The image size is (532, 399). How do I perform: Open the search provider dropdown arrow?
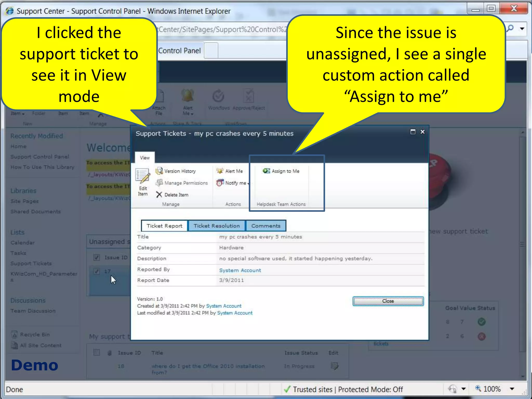tap(522, 29)
